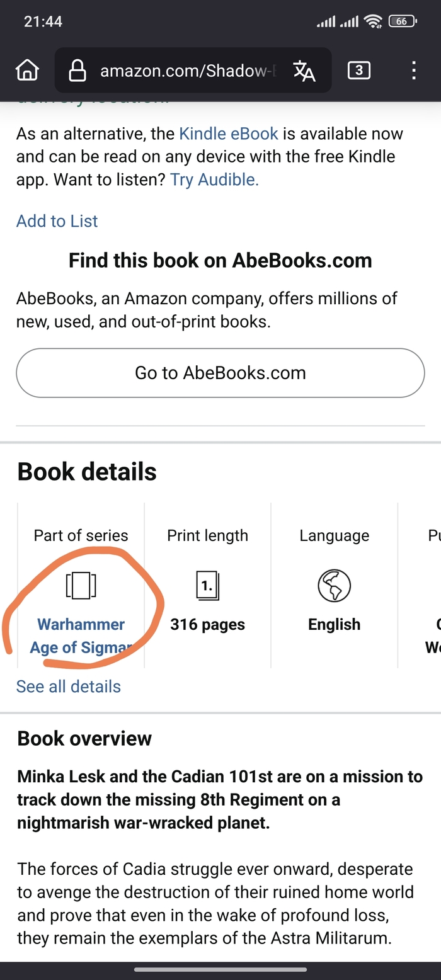This screenshot has width=441, height=980.
Task: Tap the browser home icon
Action: click(x=27, y=71)
